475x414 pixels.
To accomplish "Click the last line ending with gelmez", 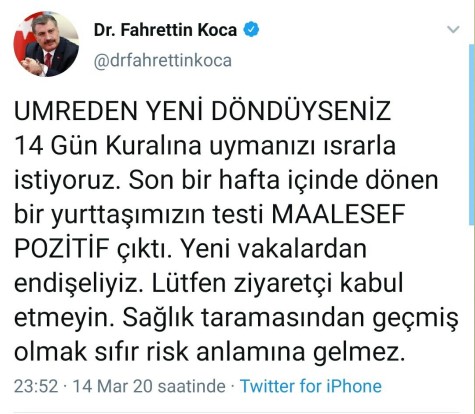I will coord(210,352).
